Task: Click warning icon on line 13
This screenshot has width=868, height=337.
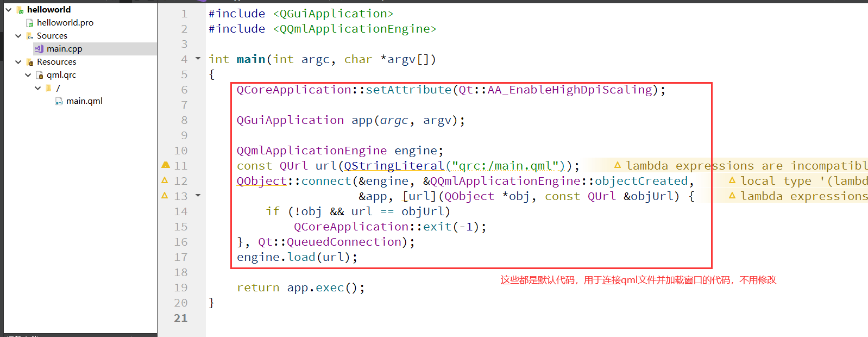Action: [165, 195]
